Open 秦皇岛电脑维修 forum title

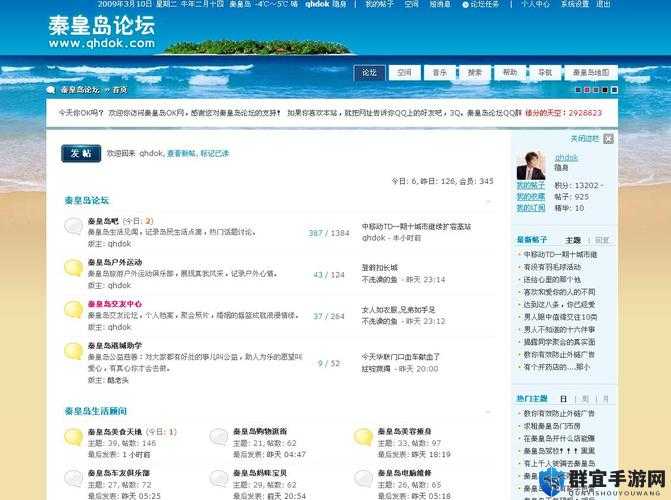click(404, 473)
